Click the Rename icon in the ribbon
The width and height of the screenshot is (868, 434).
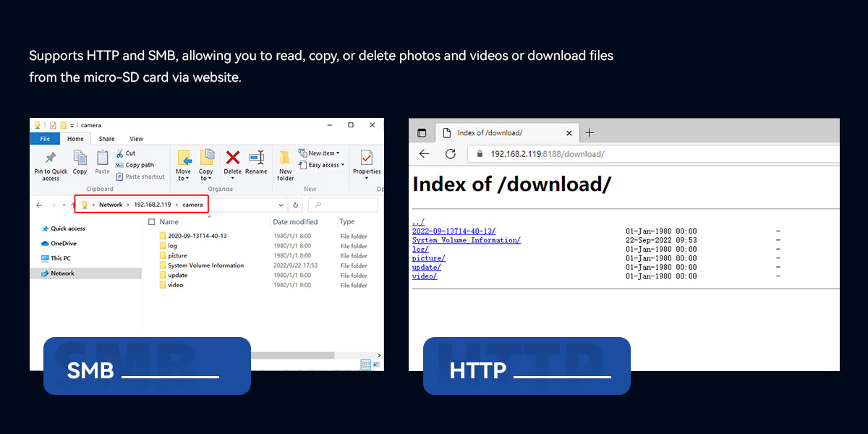256,158
